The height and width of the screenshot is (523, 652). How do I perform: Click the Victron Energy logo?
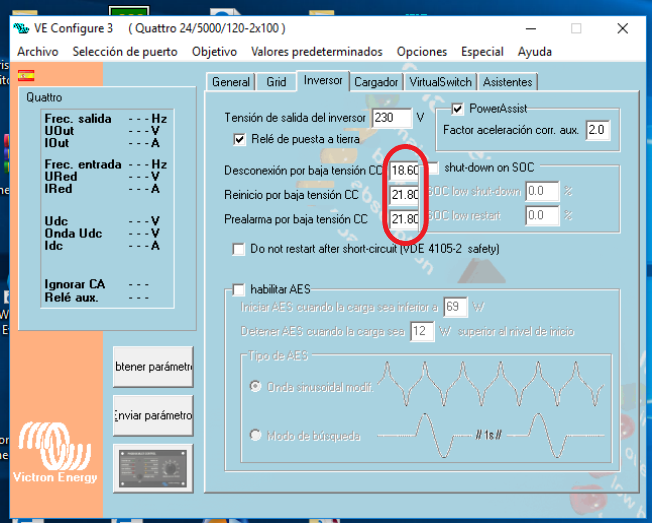(55, 453)
